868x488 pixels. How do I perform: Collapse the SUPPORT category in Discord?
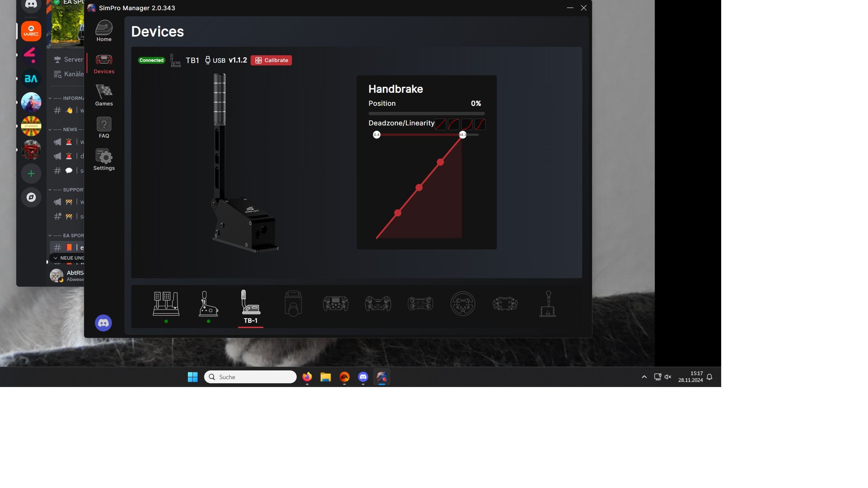(66, 190)
